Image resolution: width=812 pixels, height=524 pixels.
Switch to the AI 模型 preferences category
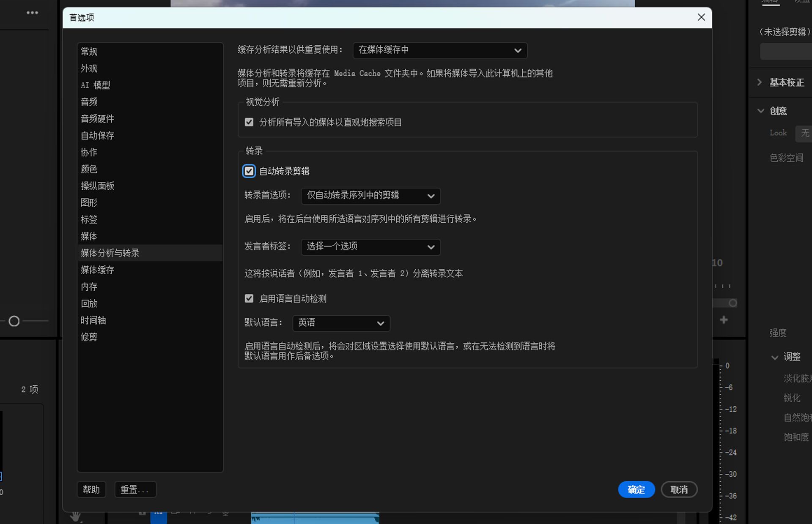click(x=96, y=85)
